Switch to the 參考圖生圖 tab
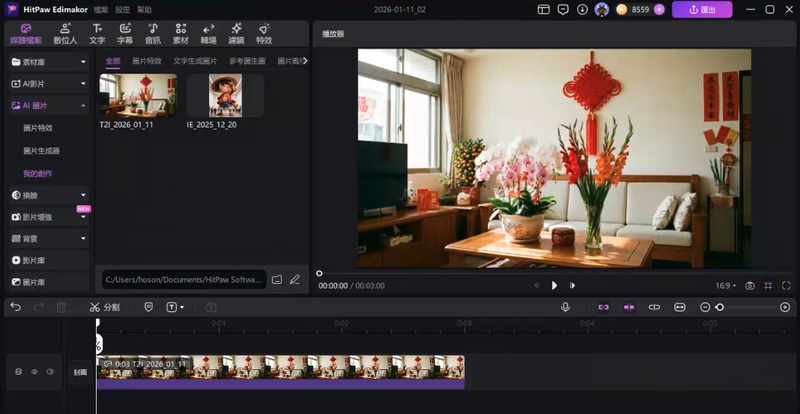This screenshot has width=800, height=414. coord(247,61)
